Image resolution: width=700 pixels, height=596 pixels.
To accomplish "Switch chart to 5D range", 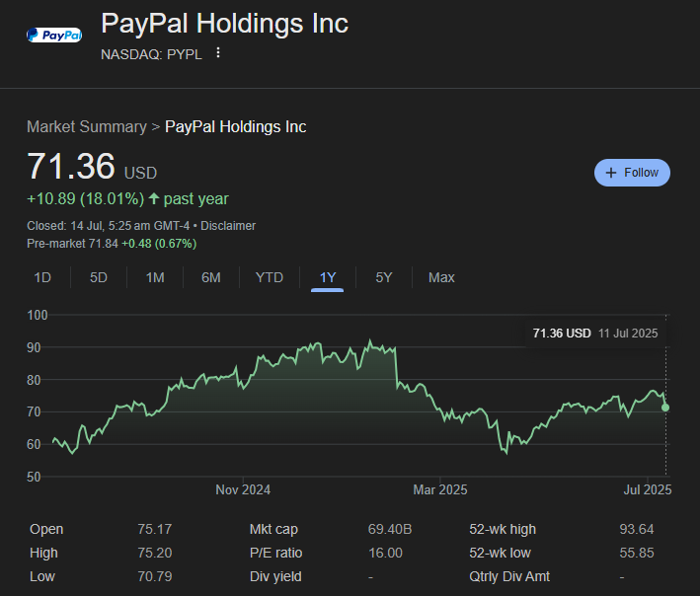I will point(98,277).
